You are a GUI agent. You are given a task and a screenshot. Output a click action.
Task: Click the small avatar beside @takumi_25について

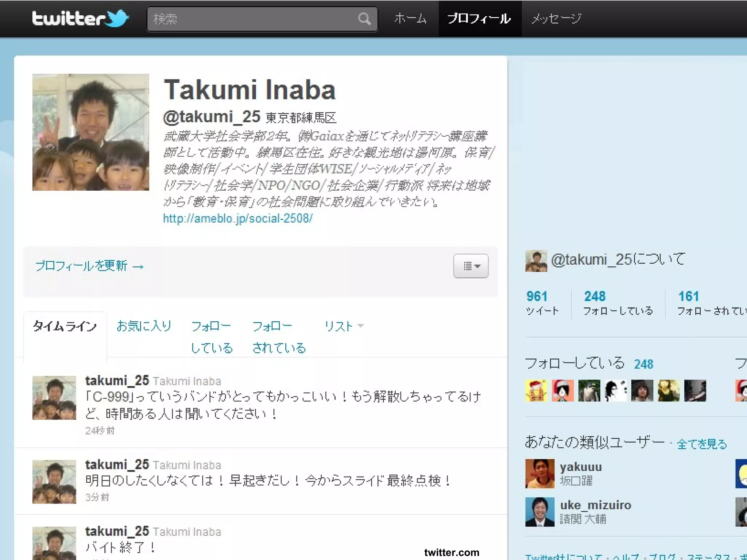536,261
